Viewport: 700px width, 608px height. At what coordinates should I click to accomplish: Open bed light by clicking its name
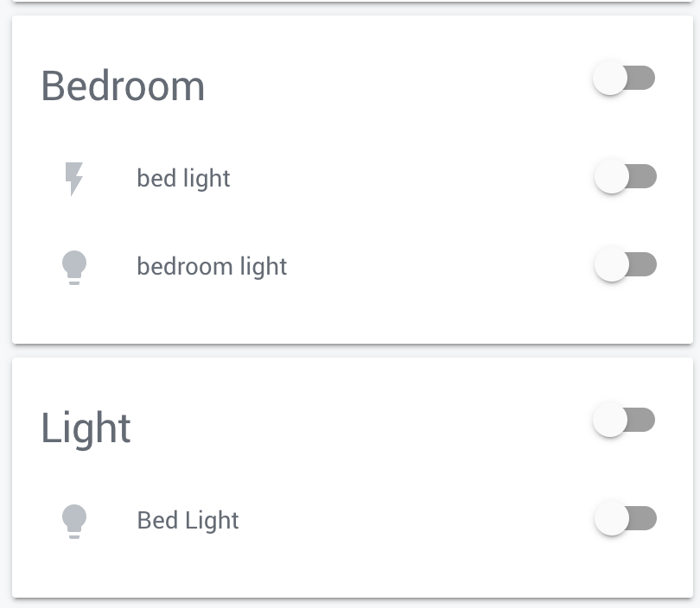pos(183,178)
